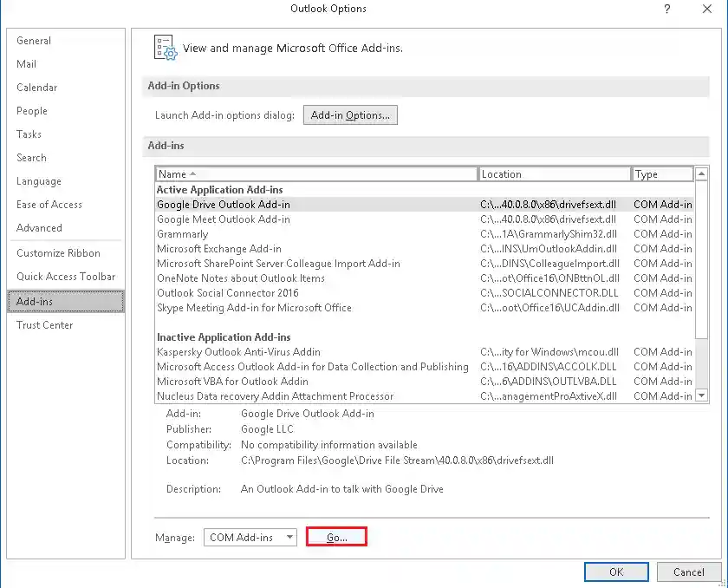
Task: Click the Active Application Add-ins heading
Action: [219, 190]
